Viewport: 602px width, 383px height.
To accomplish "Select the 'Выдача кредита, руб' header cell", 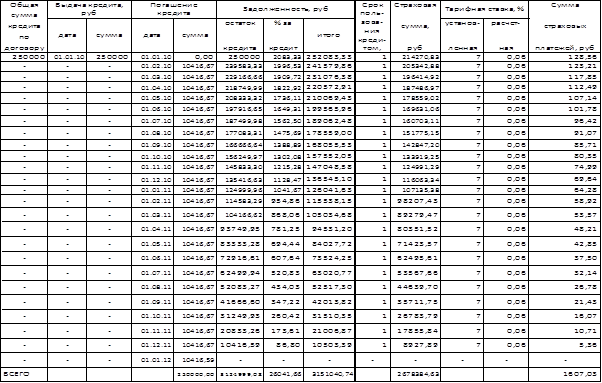I will pos(89,10).
